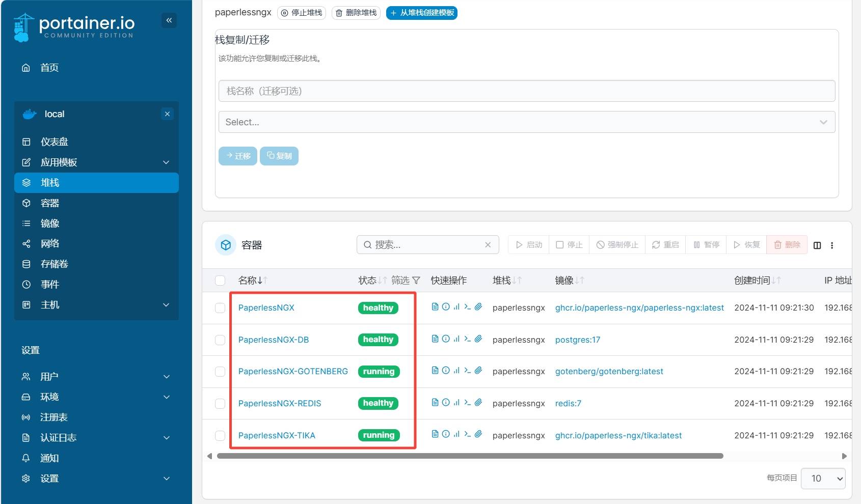Expand 设置 submenu chevron at bottom
The image size is (861, 504).
pos(166,479)
